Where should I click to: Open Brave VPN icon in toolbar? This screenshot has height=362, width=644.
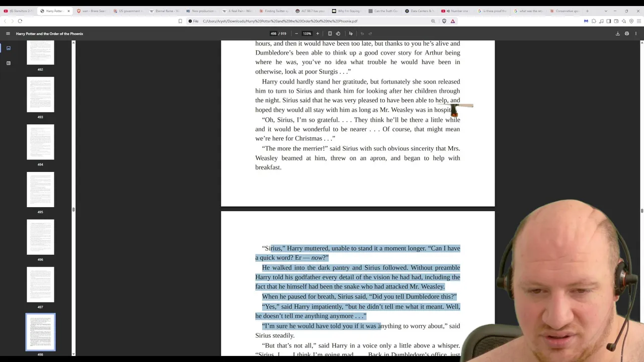[x=631, y=21]
